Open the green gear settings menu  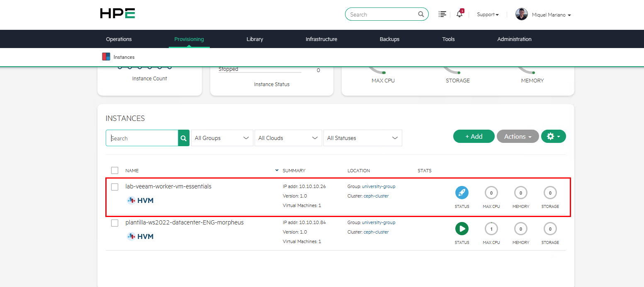(554, 136)
